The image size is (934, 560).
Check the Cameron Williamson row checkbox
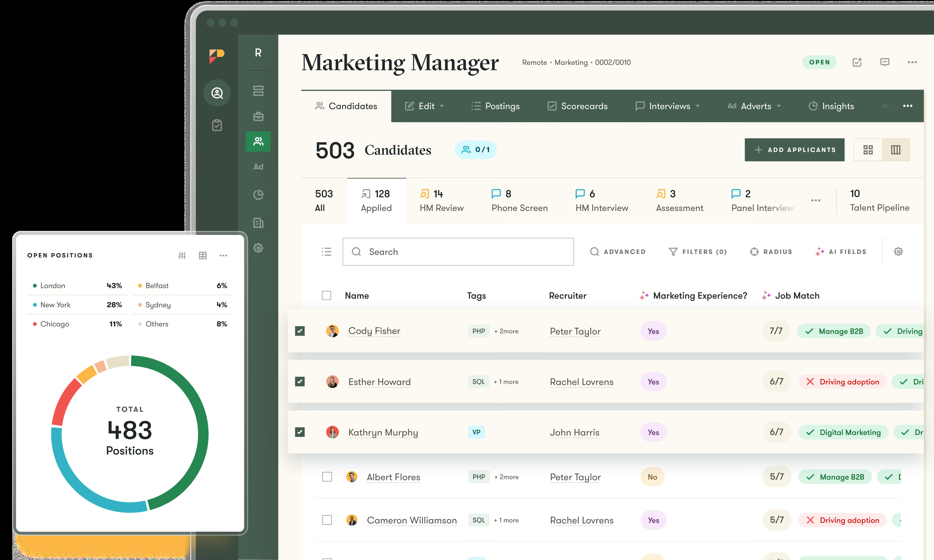point(327,520)
